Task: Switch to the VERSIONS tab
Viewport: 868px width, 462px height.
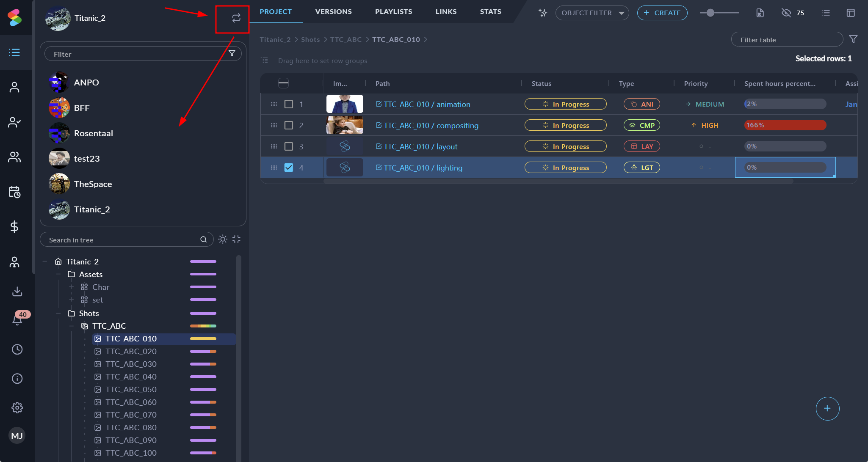Action: click(333, 11)
